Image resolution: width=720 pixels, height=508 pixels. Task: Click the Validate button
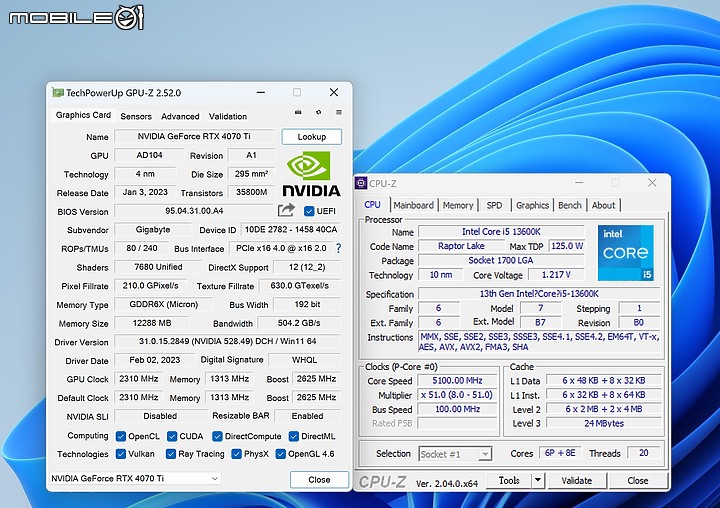point(577,480)
